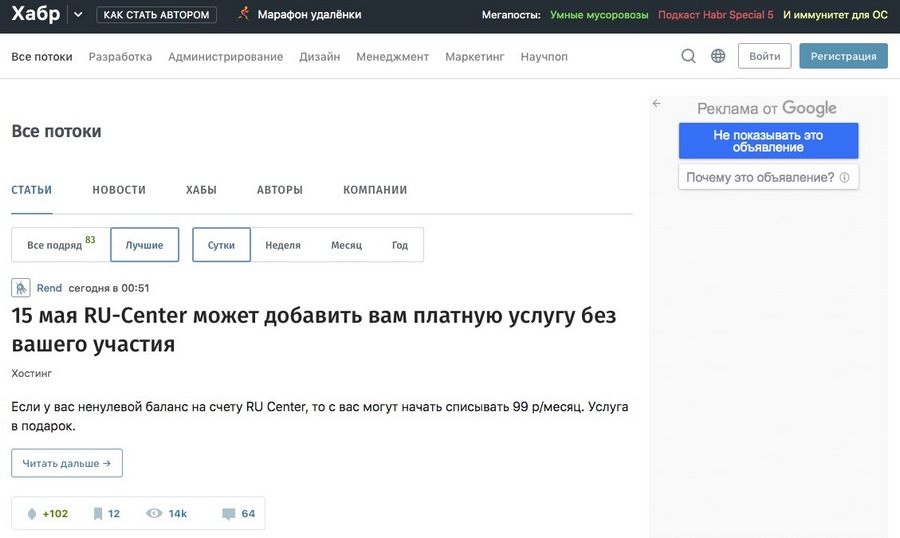Screen dimensions: 900x538
Task: Go to the Менеджмент flow
Action: click(392, 57)
